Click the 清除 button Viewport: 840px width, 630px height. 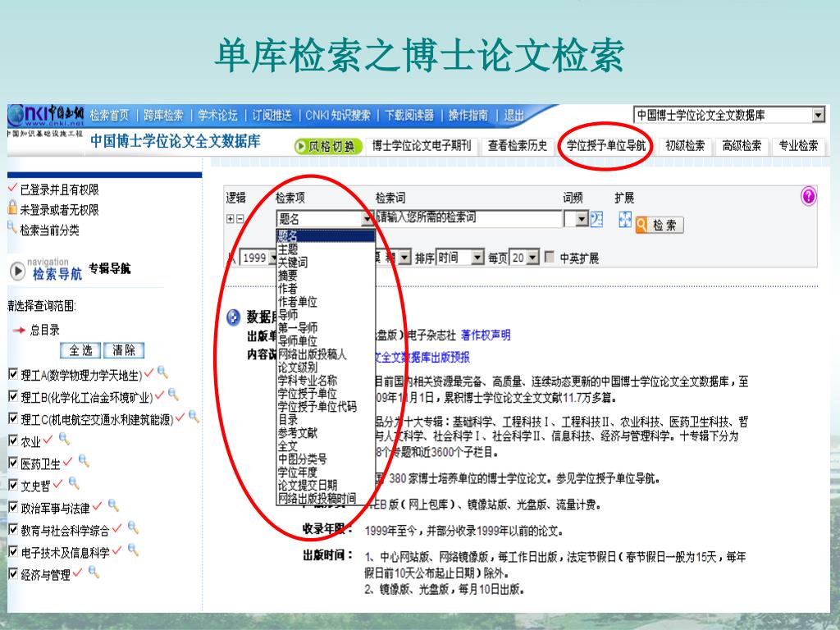124,350
